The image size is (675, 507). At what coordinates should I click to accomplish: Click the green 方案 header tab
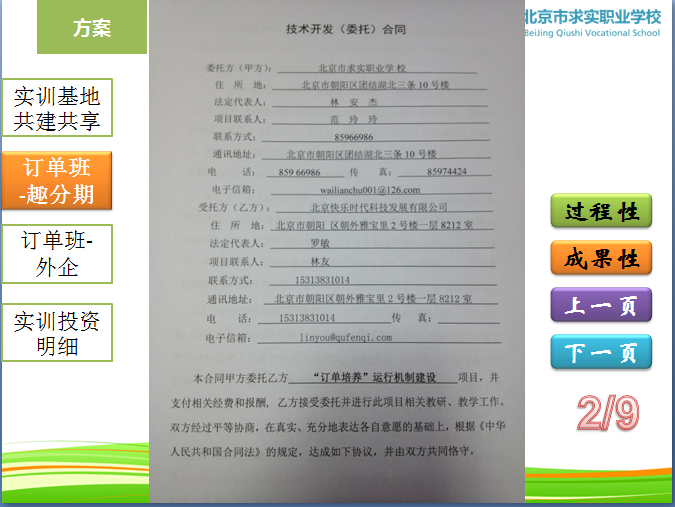(x=92, y=27)
